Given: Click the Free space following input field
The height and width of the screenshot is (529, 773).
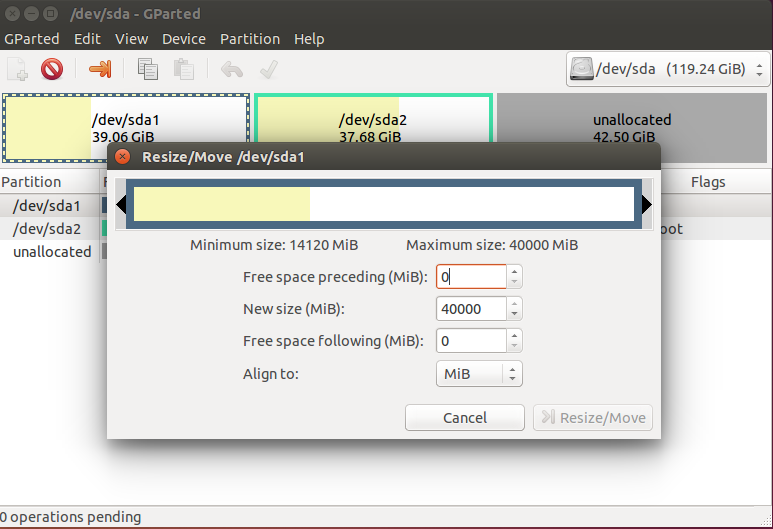Looking at the screenshot, I should pyautogui.click(x=471, y=341).
